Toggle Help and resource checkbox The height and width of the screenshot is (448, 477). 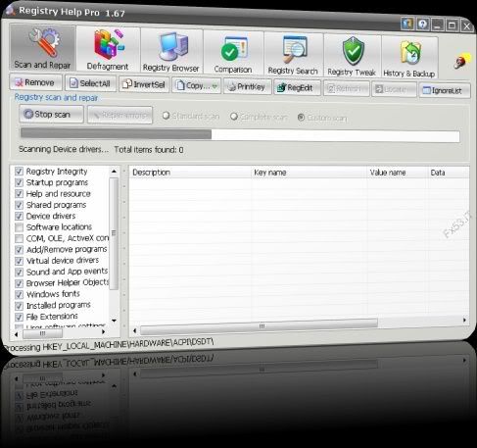tap(19, 194)
